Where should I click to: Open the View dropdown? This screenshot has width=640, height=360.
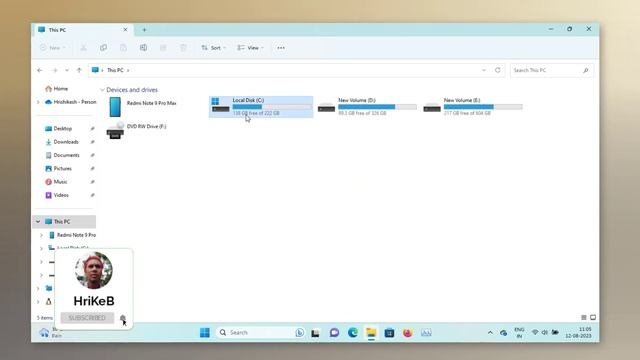[251, 48]
